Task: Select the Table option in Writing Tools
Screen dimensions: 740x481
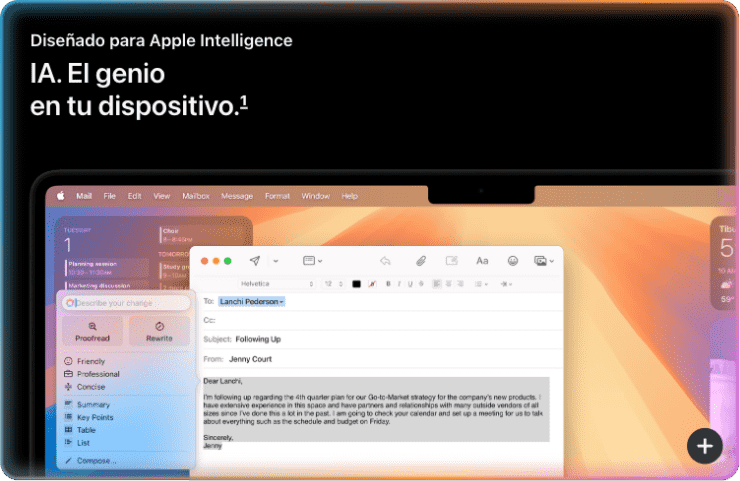Action: 86,429
